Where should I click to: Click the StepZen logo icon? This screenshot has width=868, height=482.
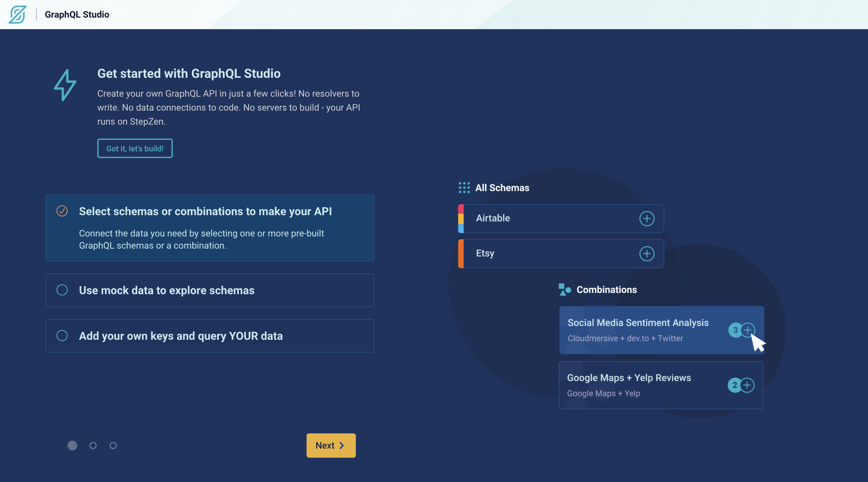(x=18, y=15)
